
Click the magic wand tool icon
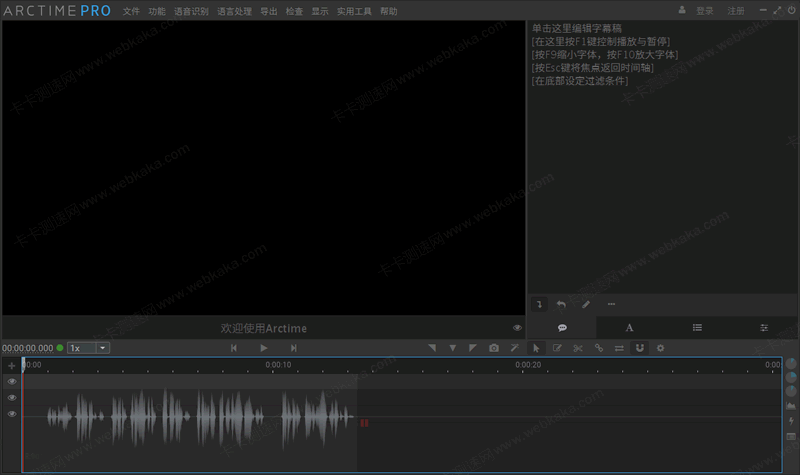click(x=514, y=348)
